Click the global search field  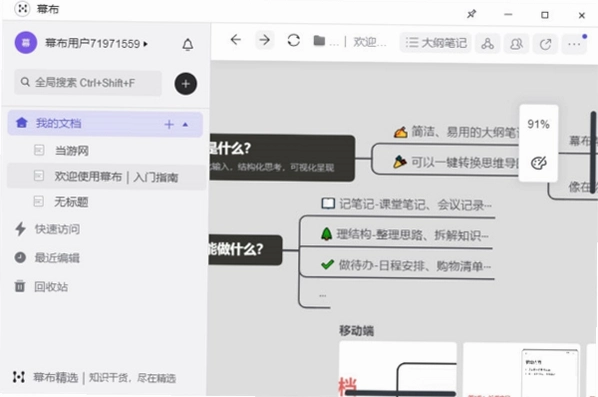88,82
